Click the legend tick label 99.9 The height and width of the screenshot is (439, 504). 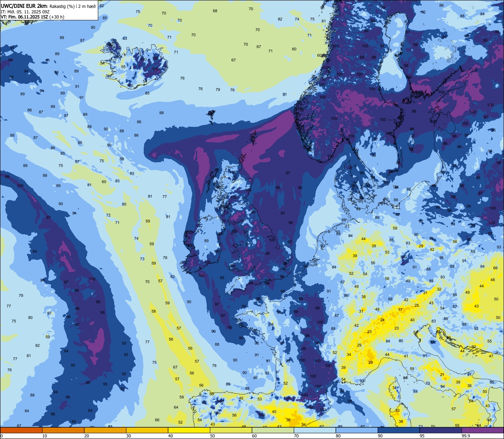click(465, 436)
